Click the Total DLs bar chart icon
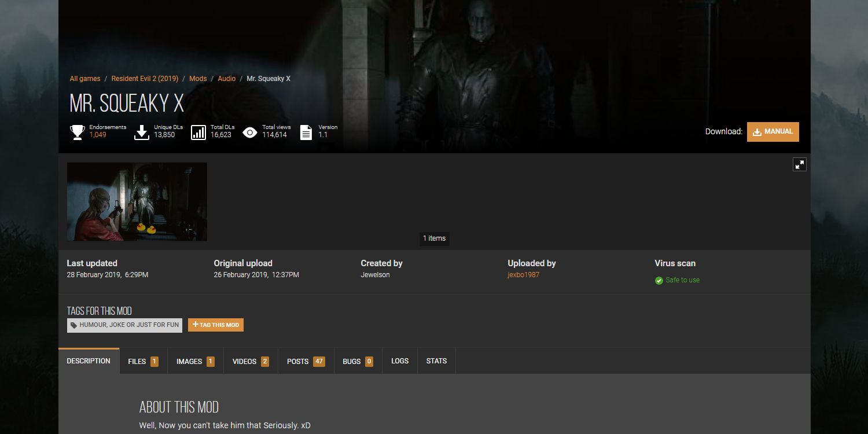 click(198, 133)
